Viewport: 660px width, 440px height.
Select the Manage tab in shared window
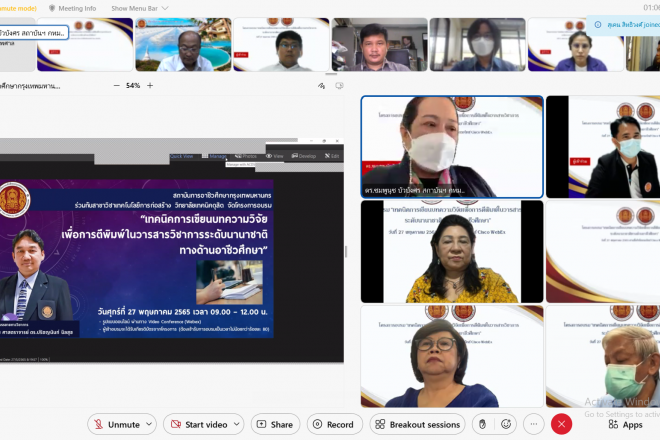point(214,156)
